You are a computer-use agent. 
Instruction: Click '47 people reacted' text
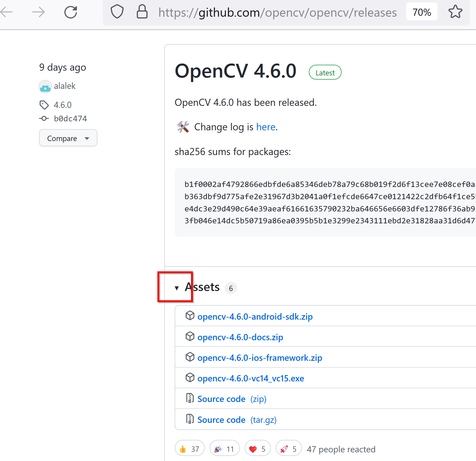(x=341, y=449)
